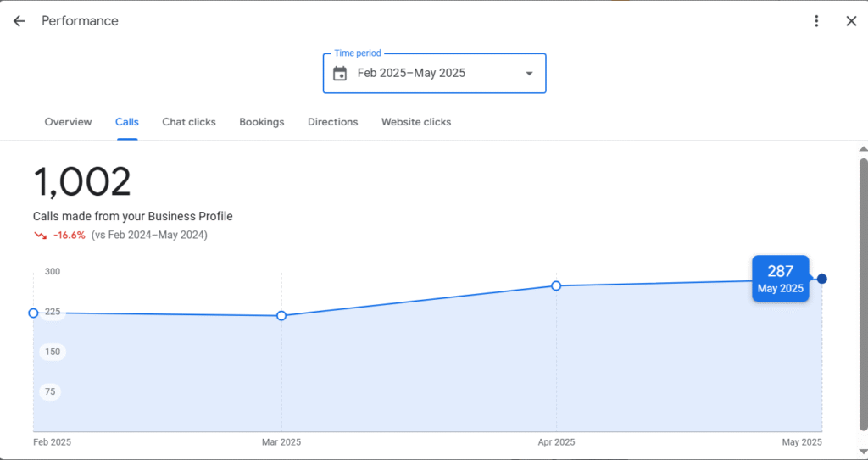The image size is (868, 460).
Task: Open the three-dot more options menu
Action: coord(816,21)
